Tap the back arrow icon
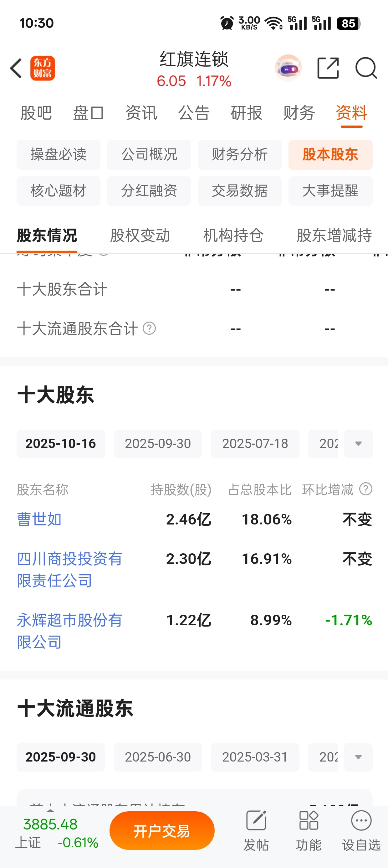The height and width of the screenshot is (868, 388). click(x=16, y=68)
